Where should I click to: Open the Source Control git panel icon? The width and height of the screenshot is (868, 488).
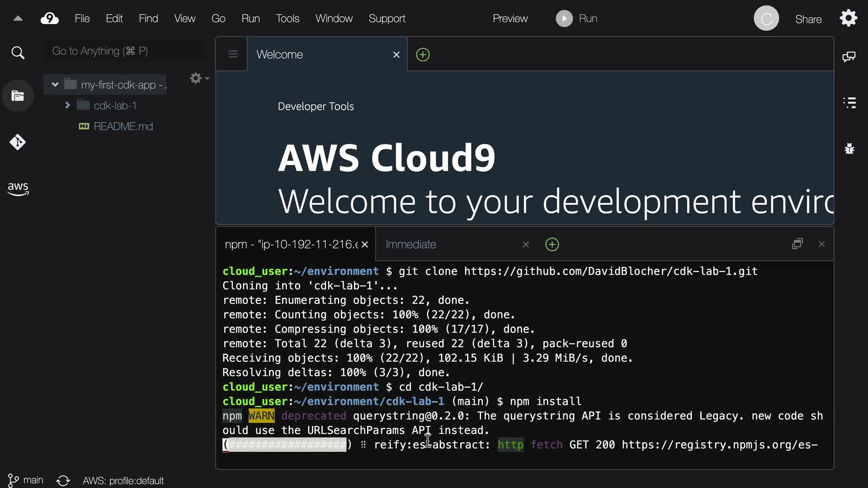click(18, 142)
